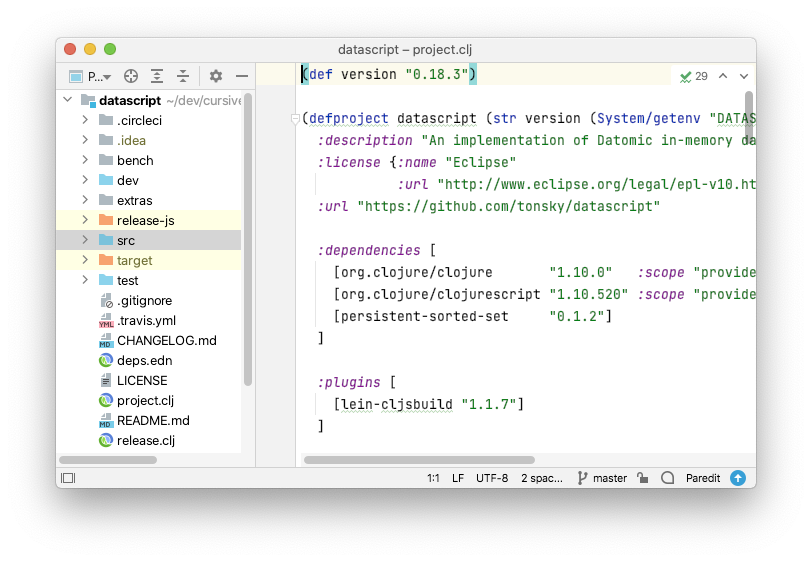Click the :dependencies keyword in editor

369,250
